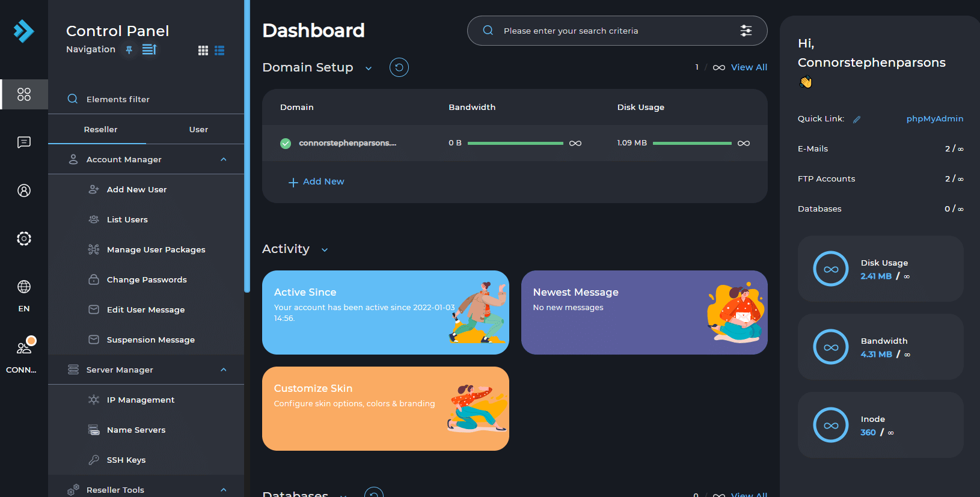The height and width of the screenshot is (497, 980).
Task: Expand the Activity dropdown chevron
Action: pos(325,250)
